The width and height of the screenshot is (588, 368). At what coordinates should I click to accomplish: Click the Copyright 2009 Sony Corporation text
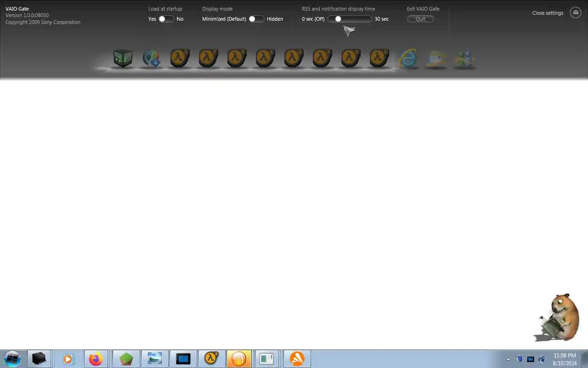coord(43,22)
